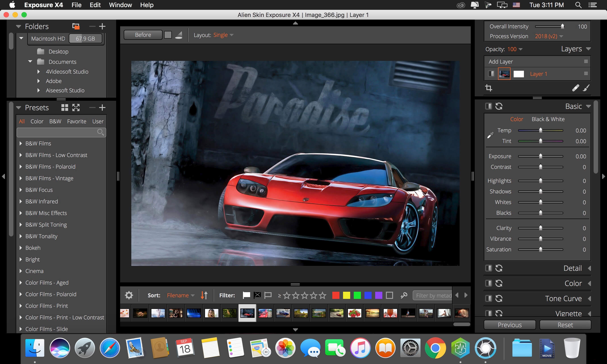Click the rejected flag filter icon
Screen dimensions: 607x364
click(x=257, y=295)
